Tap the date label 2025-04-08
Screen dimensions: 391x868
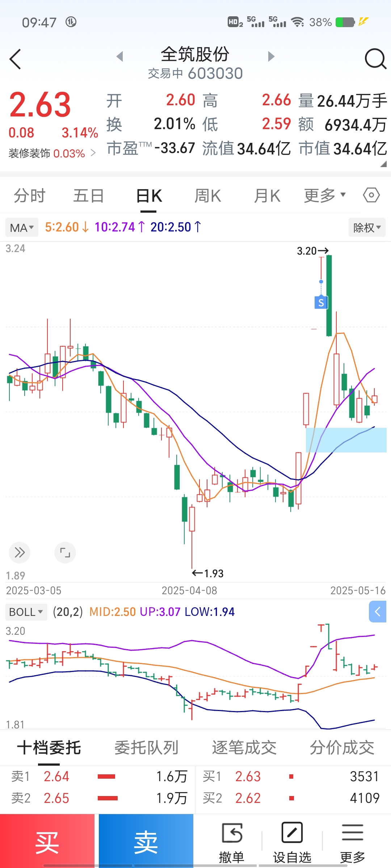click(189, 591)
